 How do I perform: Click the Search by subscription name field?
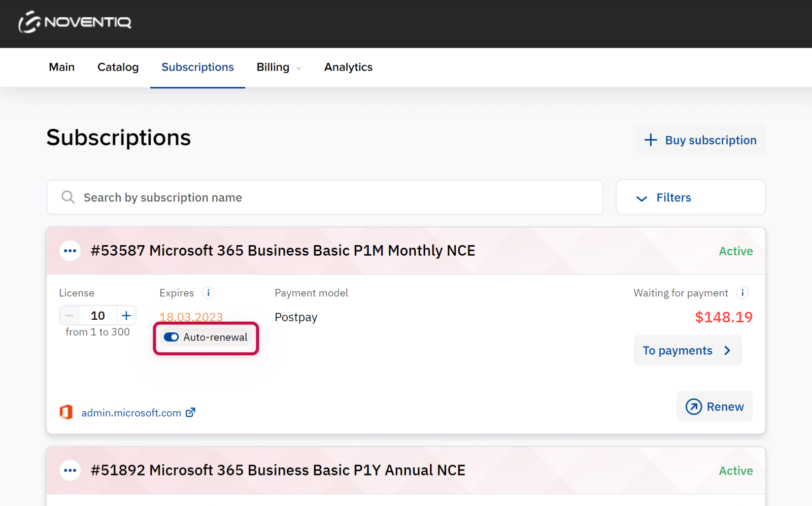tap(335, 197)
